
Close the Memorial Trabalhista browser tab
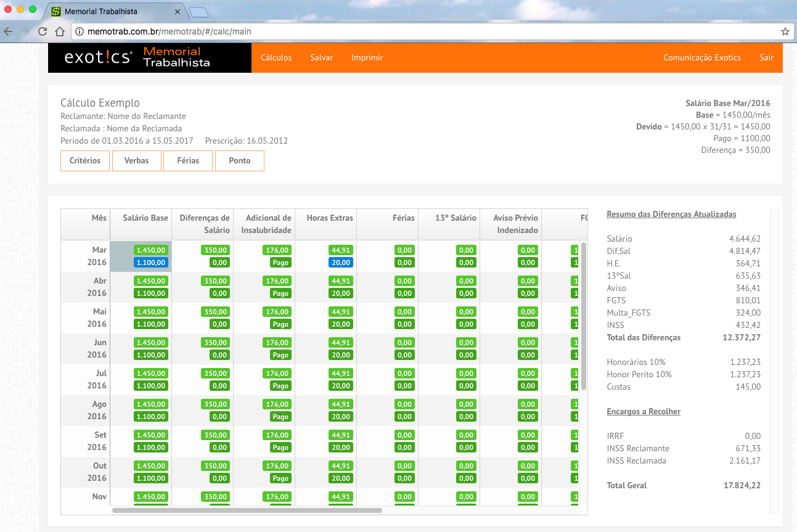click(178, 12)
